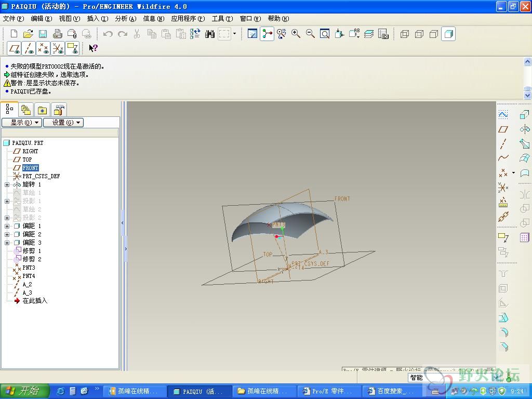This screenshot has height=399, width=532.
Task: Create a datum axis from right toolbar
Action: click(503, 144)
